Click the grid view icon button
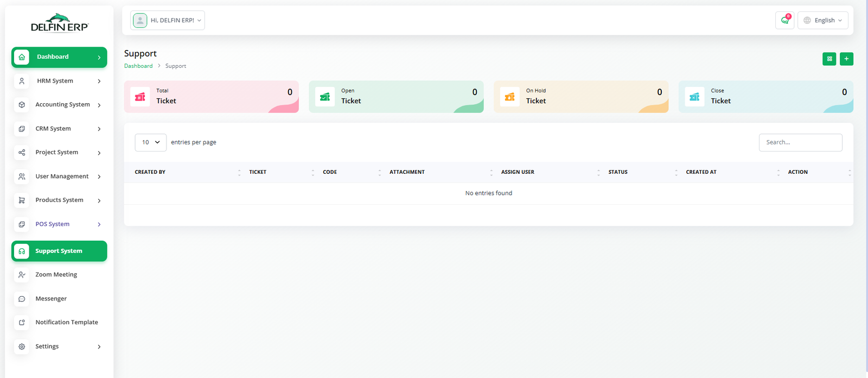Screen dimensions: 868x378 829,59
